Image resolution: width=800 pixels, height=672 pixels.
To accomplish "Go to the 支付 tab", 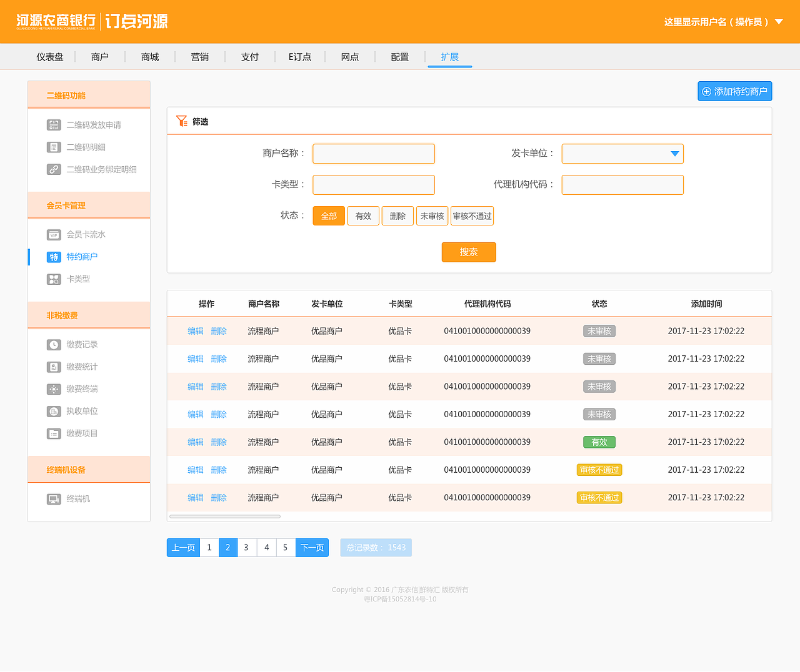I will point(250,57).
